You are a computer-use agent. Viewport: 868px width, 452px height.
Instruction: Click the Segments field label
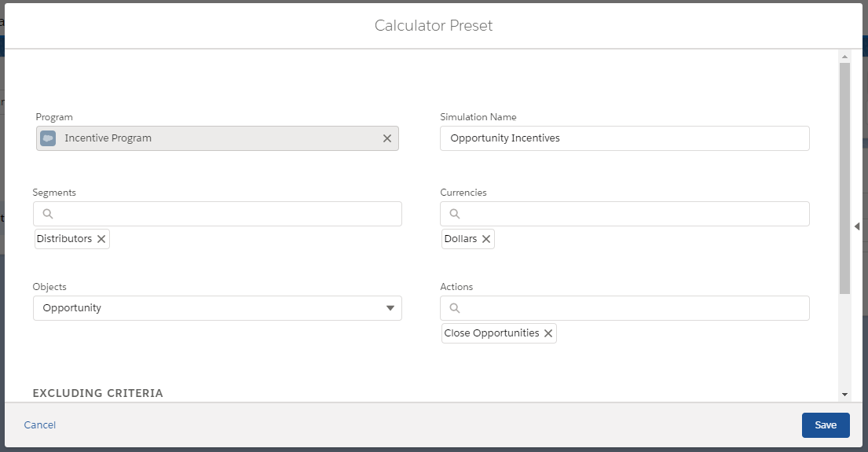pyautogui.click(x=54, y=193)
